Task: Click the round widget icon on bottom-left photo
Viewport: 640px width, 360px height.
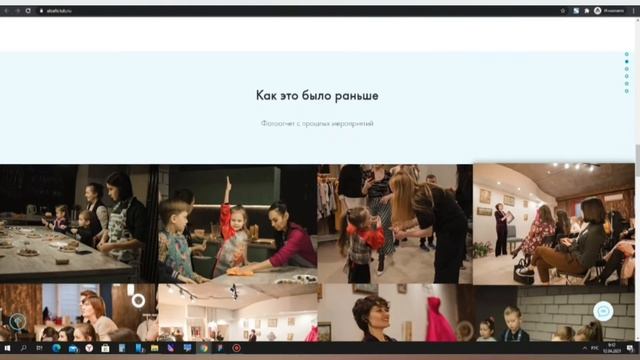Action: (x=17, y=322)
